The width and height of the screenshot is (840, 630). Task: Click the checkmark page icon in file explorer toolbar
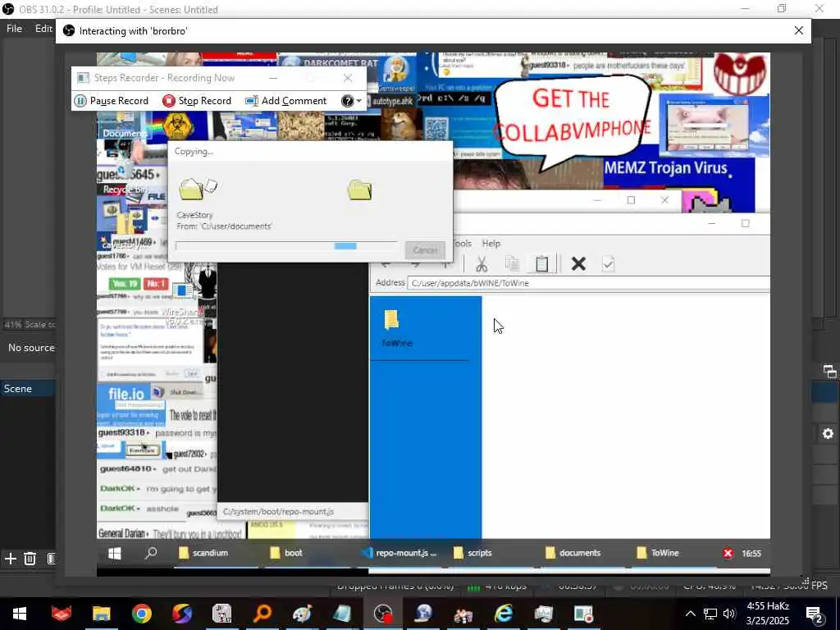608,263
